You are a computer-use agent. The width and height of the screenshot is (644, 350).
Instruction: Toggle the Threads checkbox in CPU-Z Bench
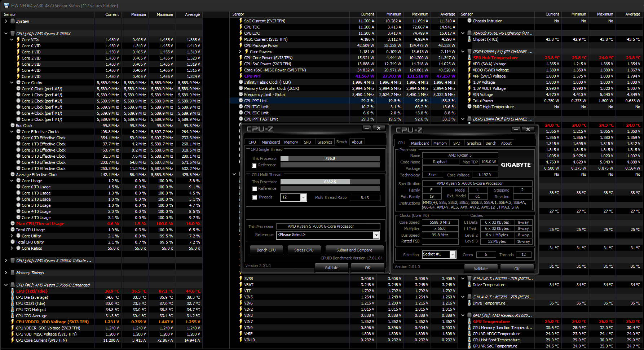pyautogui.click(x=254, y=197)
